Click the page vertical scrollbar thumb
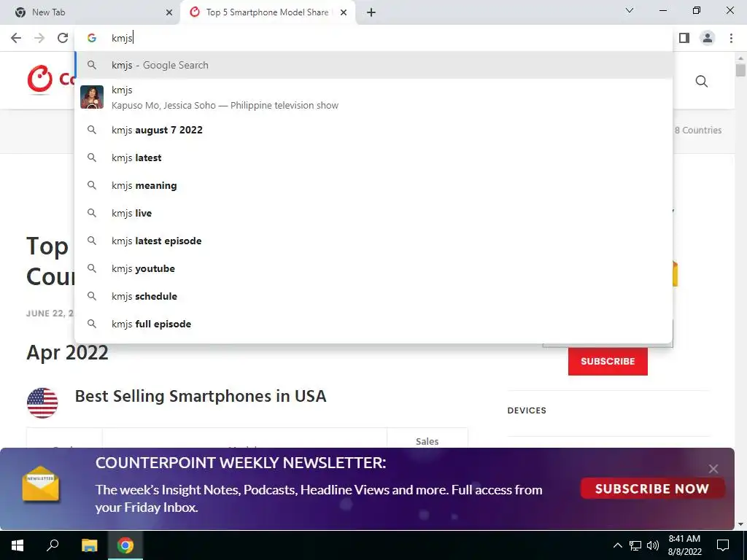Viewport: 747px width, 560px height. pyautogui.click(x=740, y=70)
